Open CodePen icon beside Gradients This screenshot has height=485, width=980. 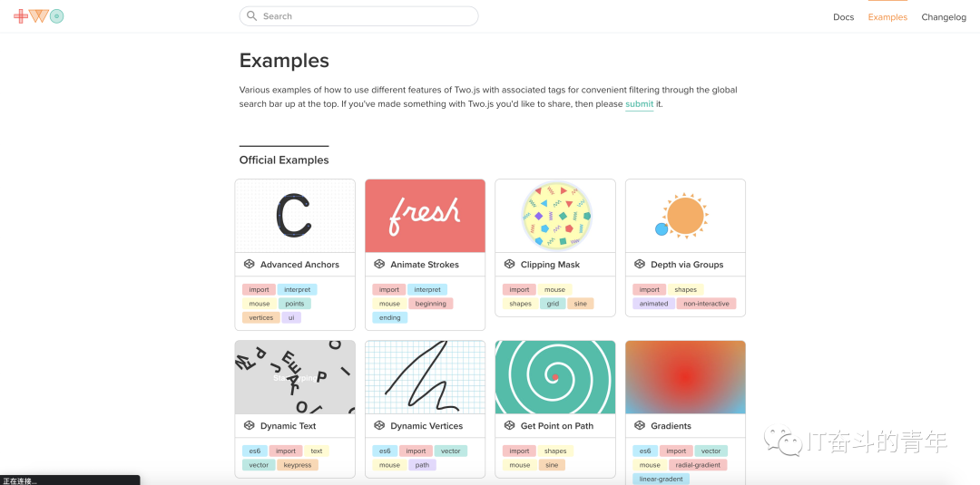pos(639,425)
